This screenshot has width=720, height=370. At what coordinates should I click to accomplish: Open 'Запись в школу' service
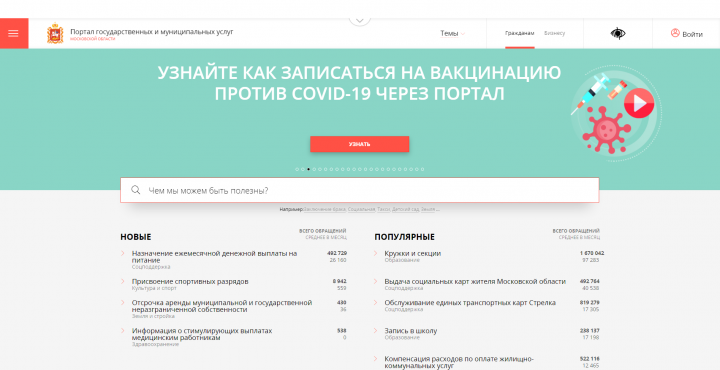coord(411,331)
